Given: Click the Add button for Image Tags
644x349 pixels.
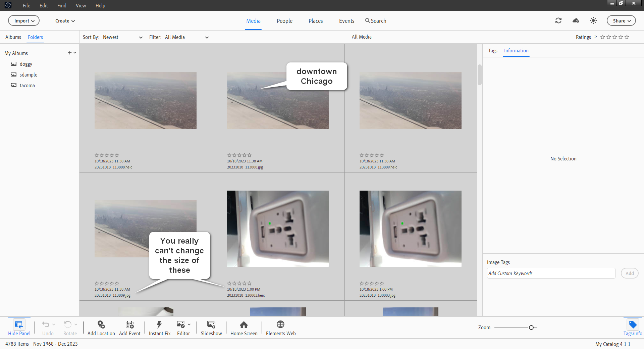Looking at the screenshot, I should click(x=629, y=273).
